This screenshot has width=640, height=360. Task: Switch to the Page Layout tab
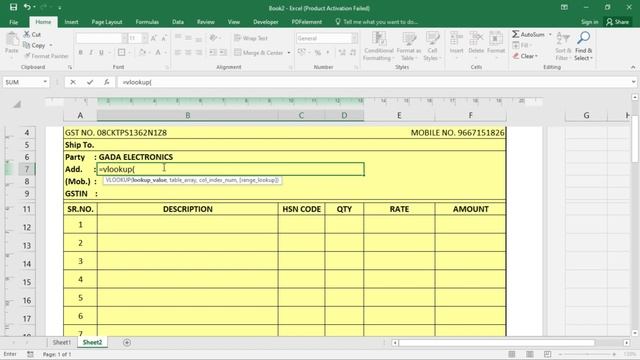[x=107, y=22]
